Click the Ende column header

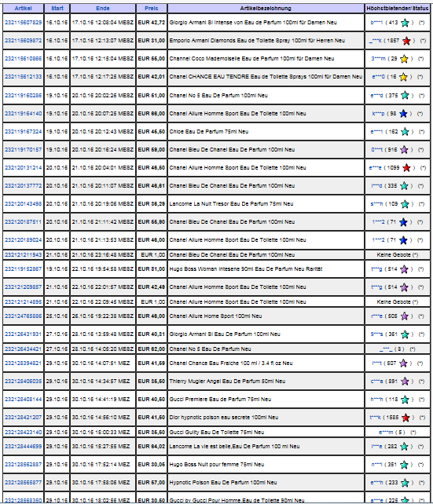point(103,9)
